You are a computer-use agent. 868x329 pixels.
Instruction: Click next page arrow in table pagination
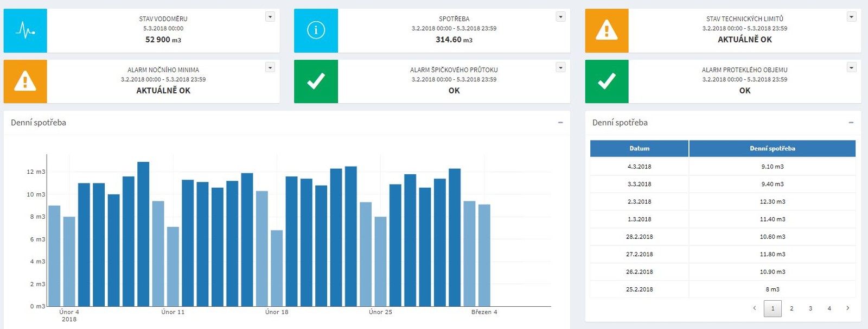[847, 308]
